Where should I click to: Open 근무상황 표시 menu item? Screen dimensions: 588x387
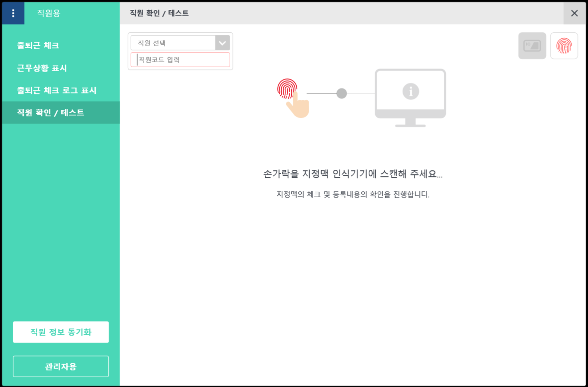(x=42, y=68)
